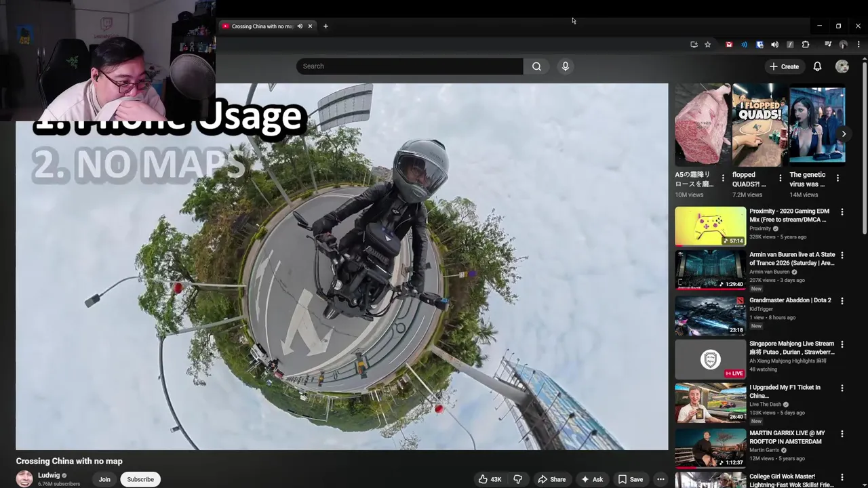The image size is (868, 488).
Task: Share the video
Action: [551, 479]
